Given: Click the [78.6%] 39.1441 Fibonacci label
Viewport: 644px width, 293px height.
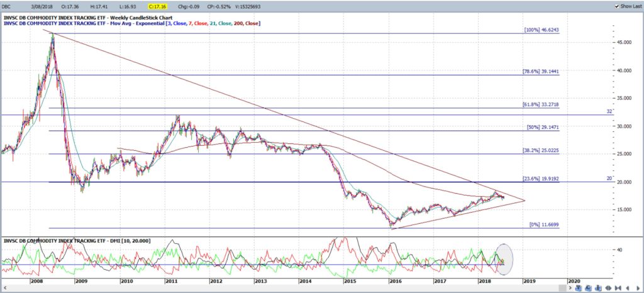Looking at the screenshot, I should (x=540, y=72).
